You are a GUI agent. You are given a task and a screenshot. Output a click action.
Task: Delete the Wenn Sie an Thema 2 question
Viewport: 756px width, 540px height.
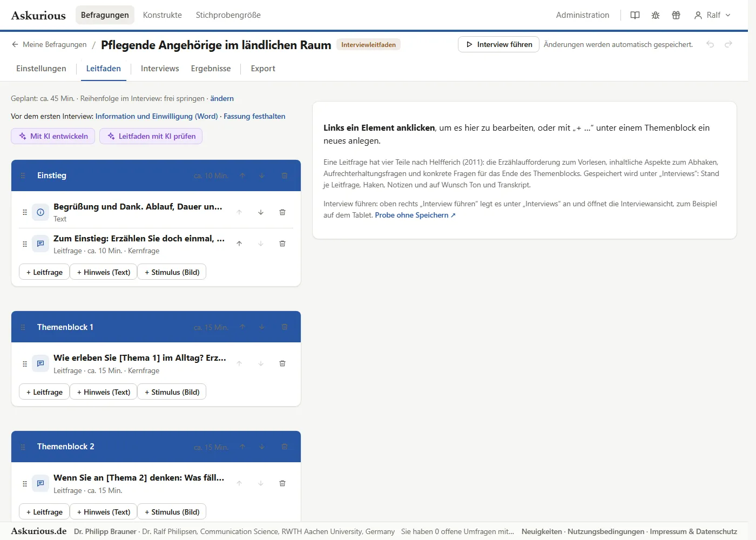coord(282,483)
